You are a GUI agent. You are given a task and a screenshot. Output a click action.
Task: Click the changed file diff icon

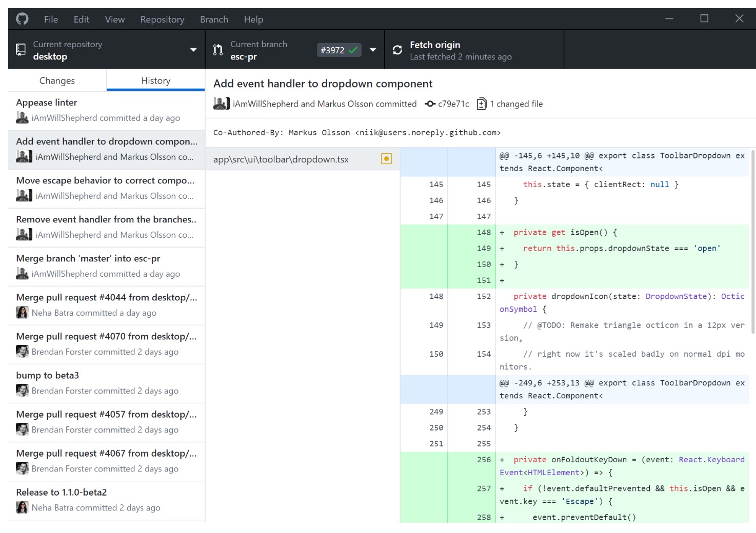[x=482, y=104]
